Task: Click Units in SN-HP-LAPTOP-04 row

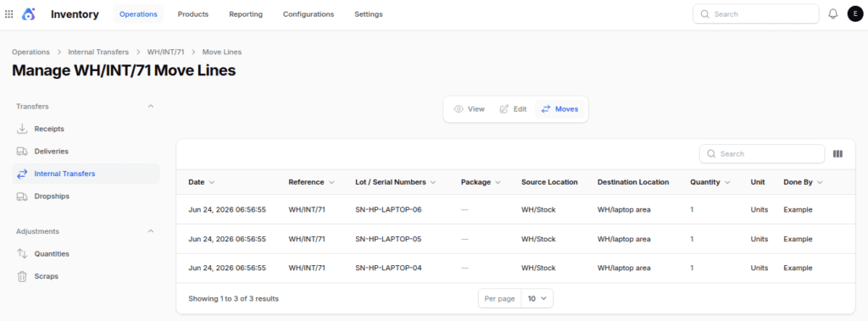Action: (759, 268)
